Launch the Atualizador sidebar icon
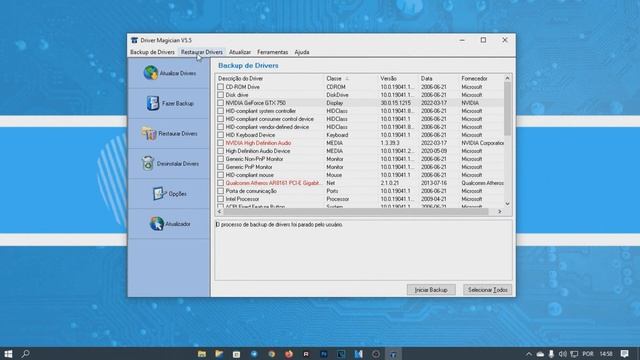Screen dimensions: 640x360 tap(157, 224)
